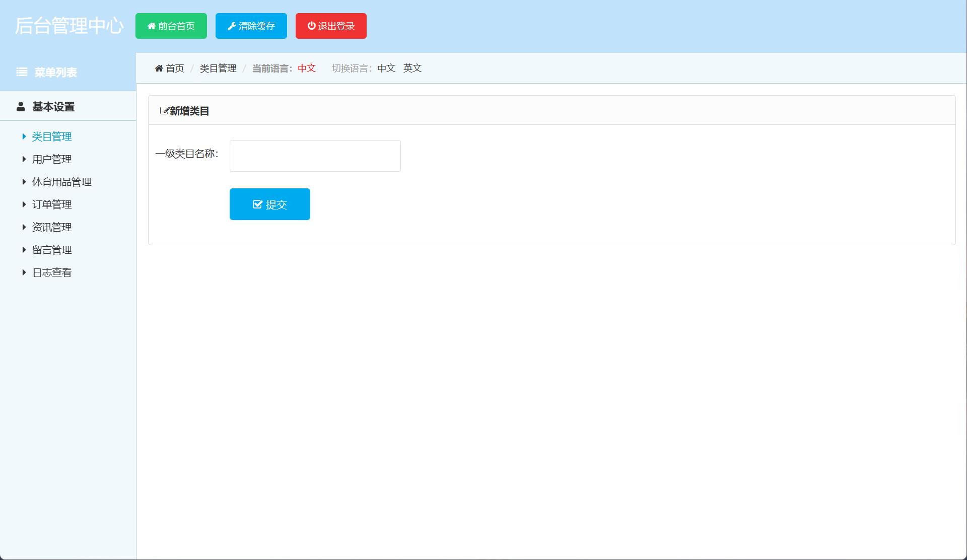
Task: Switch language to 中文
Action: pyautogui.click(x=386, y=68)
